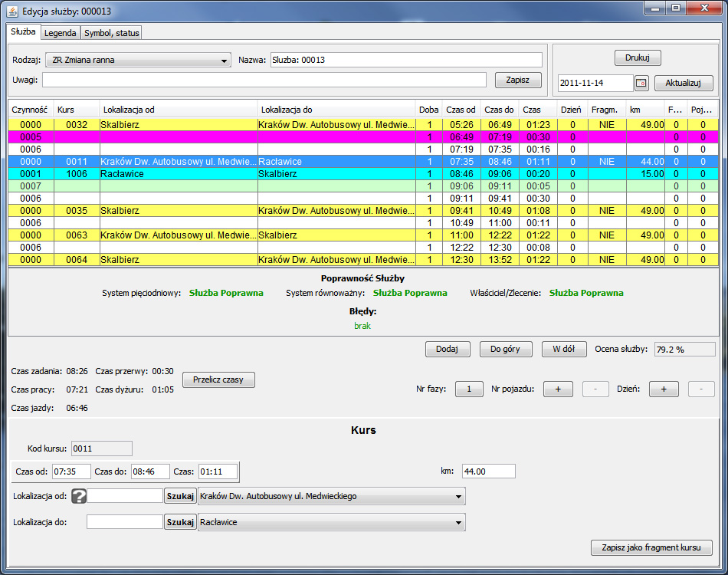Focus the Uwagi input field
Screen dimensions: 728x575
[x=264, y=80]
